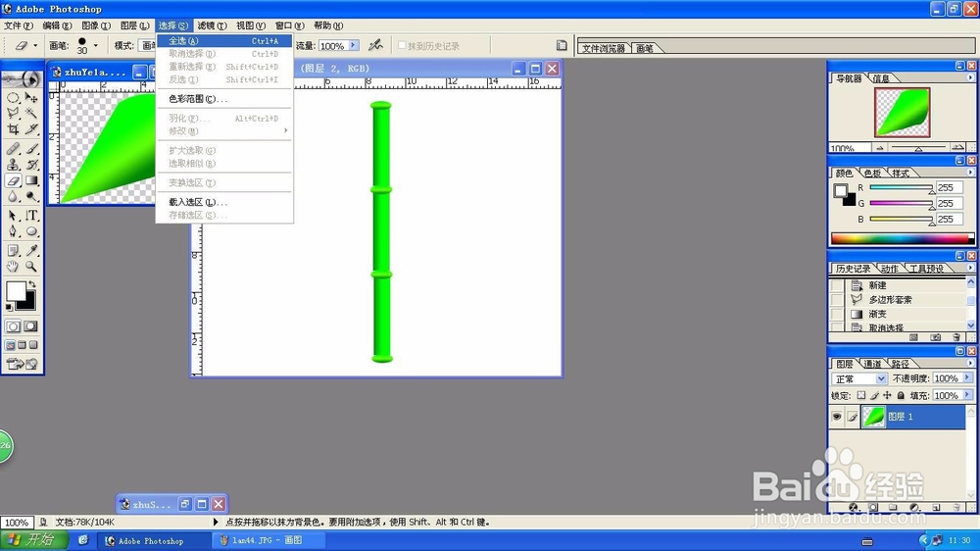Viewport: 980px width, 551px height.
Task: Toggle visibility eye of 图层 1
Action: (x=837, y=417)
